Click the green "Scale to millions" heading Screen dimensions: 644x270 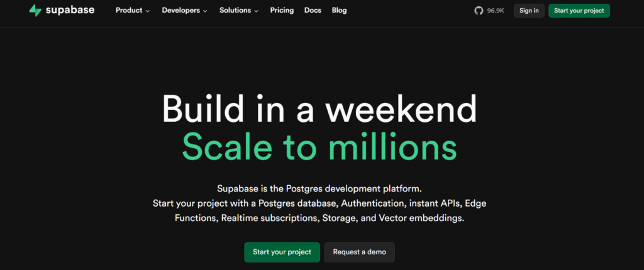point(319,146)
